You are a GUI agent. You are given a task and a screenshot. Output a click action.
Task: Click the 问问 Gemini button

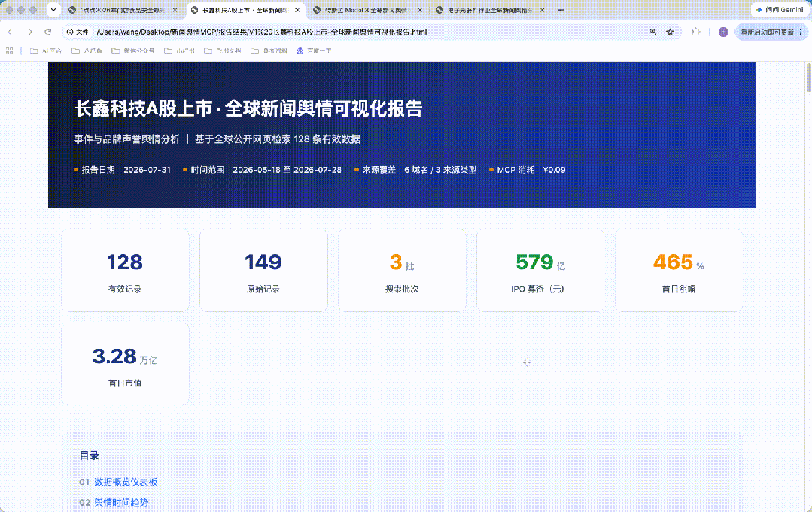(780, 10)
